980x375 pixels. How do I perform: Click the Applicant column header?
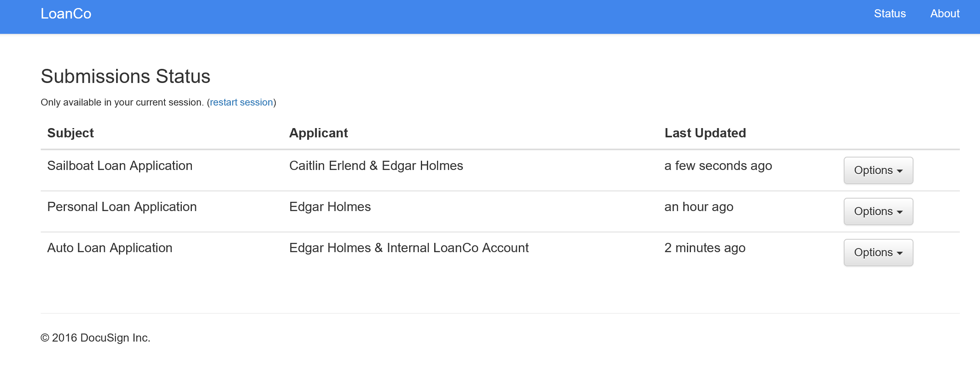click(x=318, y=133)
